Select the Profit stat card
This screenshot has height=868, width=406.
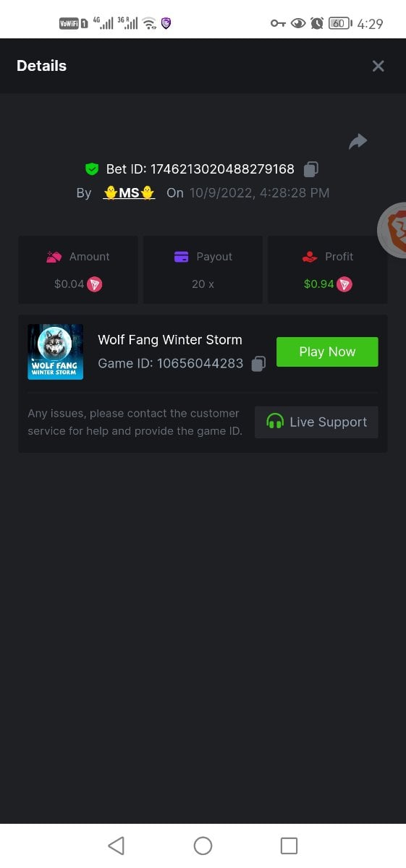328,270
